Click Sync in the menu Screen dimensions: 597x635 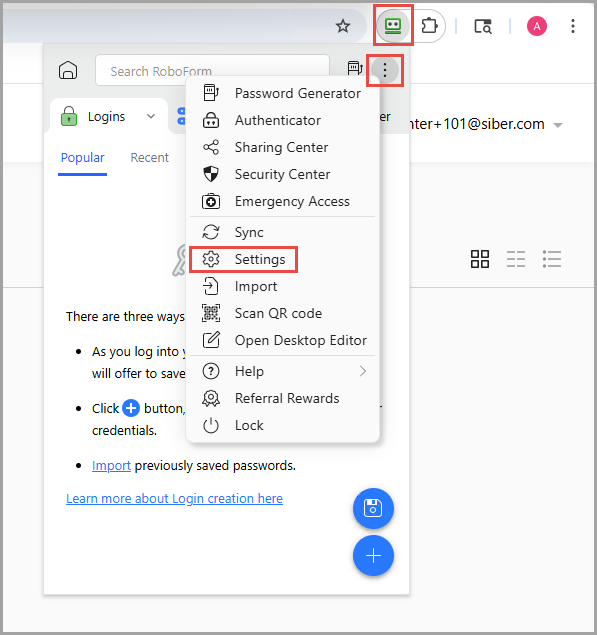[x=283, y=232]
